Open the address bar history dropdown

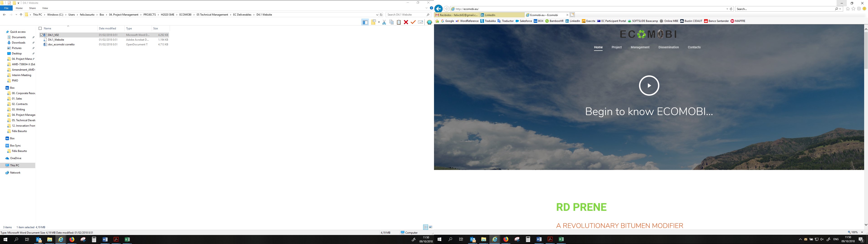pyautogui.click(x=377, y=15)
